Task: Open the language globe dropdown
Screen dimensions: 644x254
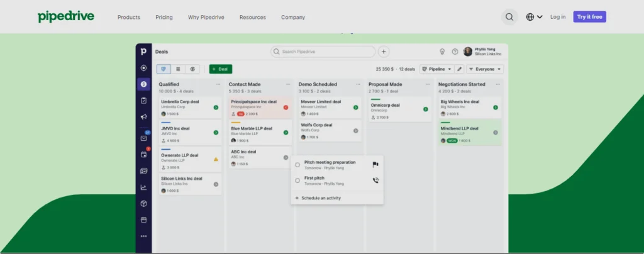Action: tap(534, 17)
